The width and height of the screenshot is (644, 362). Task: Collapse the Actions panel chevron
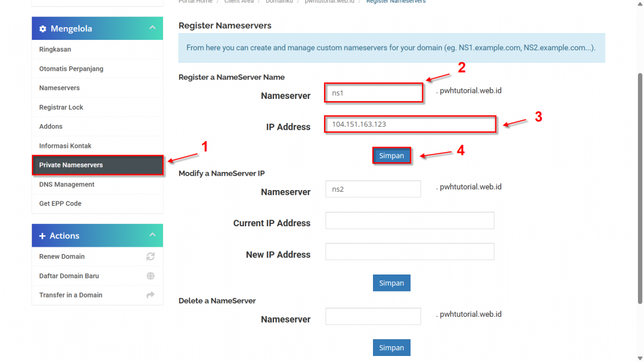[x=152, y=235]
